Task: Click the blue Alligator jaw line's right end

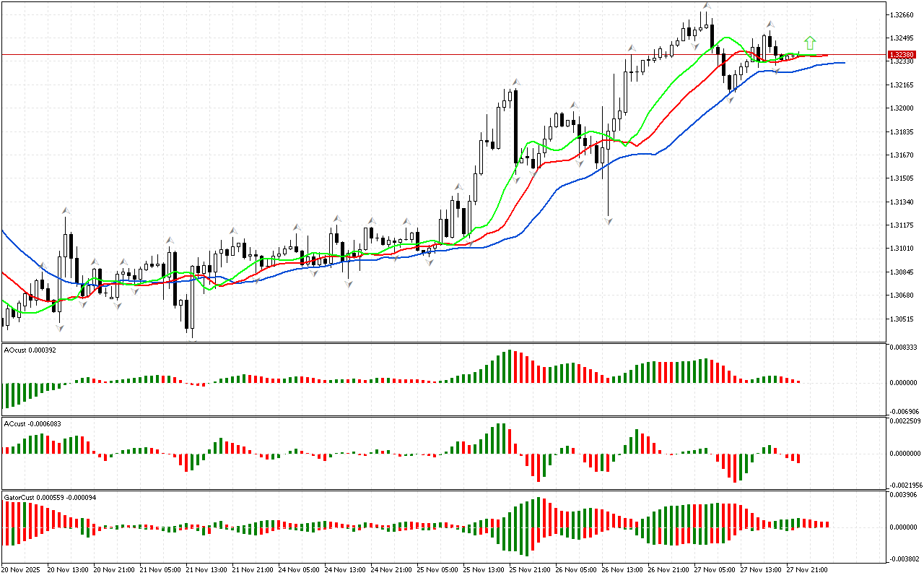Action: pos(842,63)
